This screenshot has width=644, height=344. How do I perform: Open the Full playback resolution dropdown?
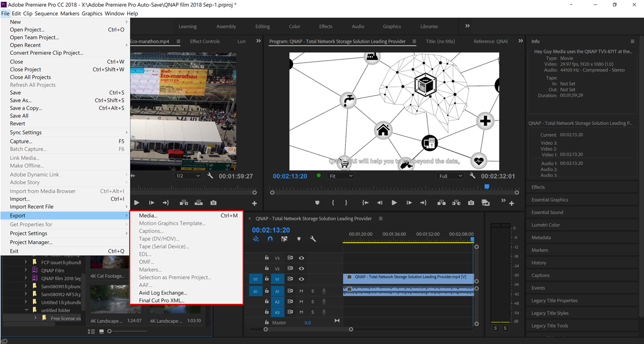point(450,176)
